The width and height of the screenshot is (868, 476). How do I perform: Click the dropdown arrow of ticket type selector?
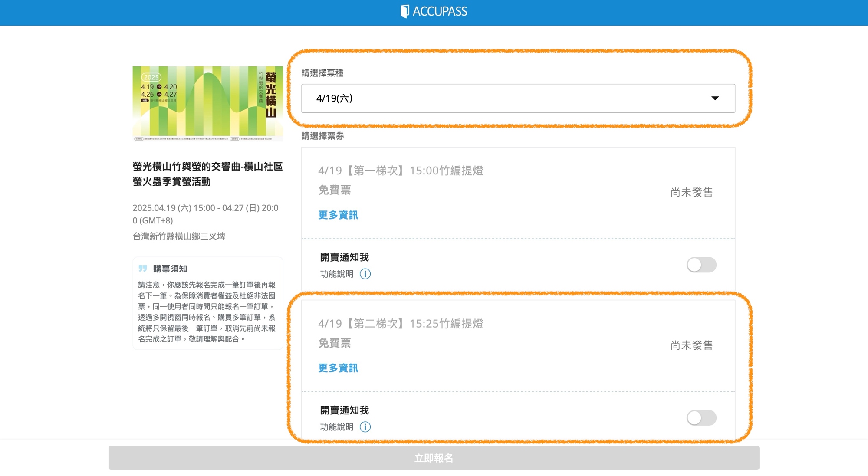pyautogui.click(x=715, y=98)
